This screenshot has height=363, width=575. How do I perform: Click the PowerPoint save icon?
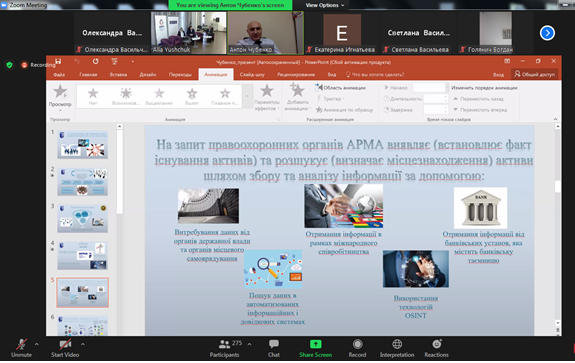point(58,62)
